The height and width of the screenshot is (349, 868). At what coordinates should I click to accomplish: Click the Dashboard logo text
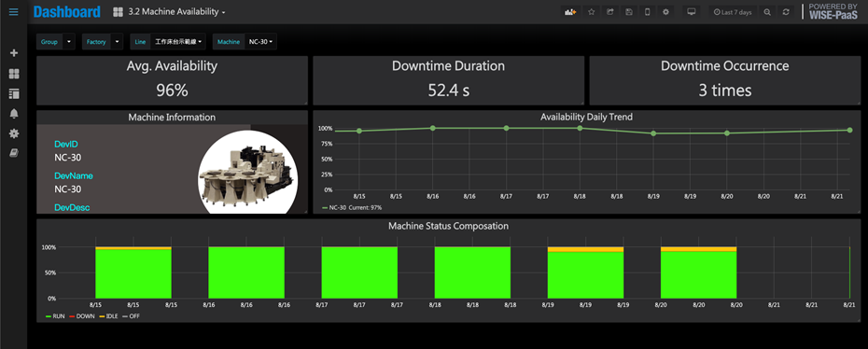67,11
